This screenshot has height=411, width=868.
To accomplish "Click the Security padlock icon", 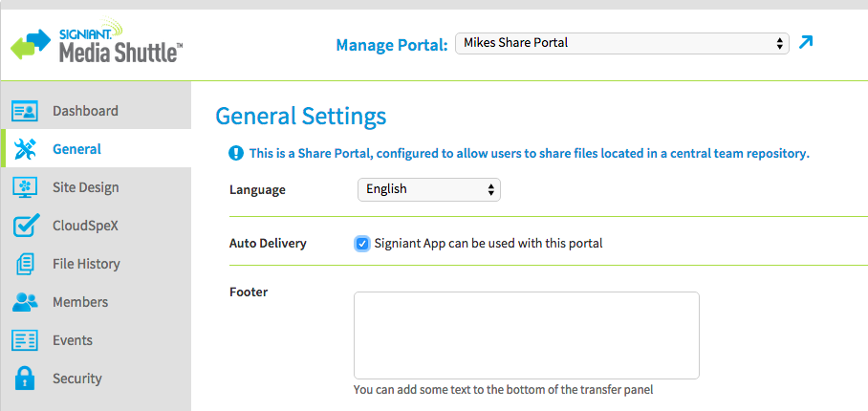I will click(x=24, y=379).
